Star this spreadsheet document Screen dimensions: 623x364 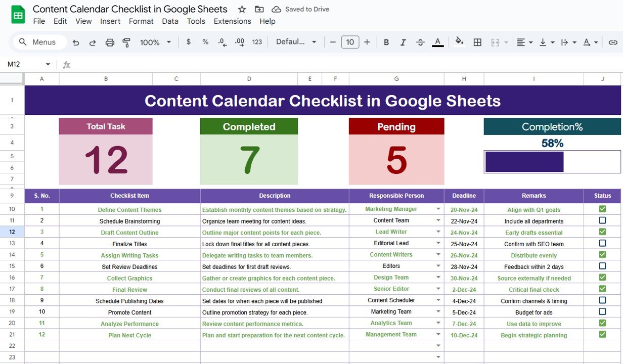[x=242, y=9]
